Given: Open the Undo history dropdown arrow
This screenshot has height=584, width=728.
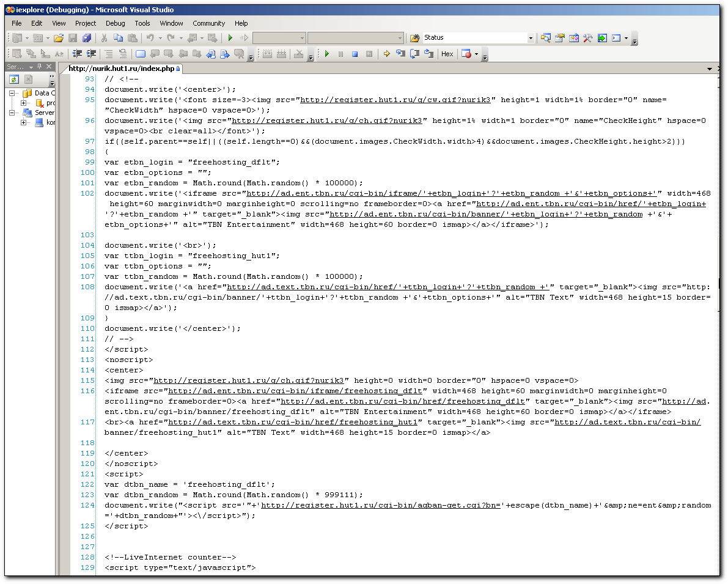Looking at the screenshot, I should point(160,38).
